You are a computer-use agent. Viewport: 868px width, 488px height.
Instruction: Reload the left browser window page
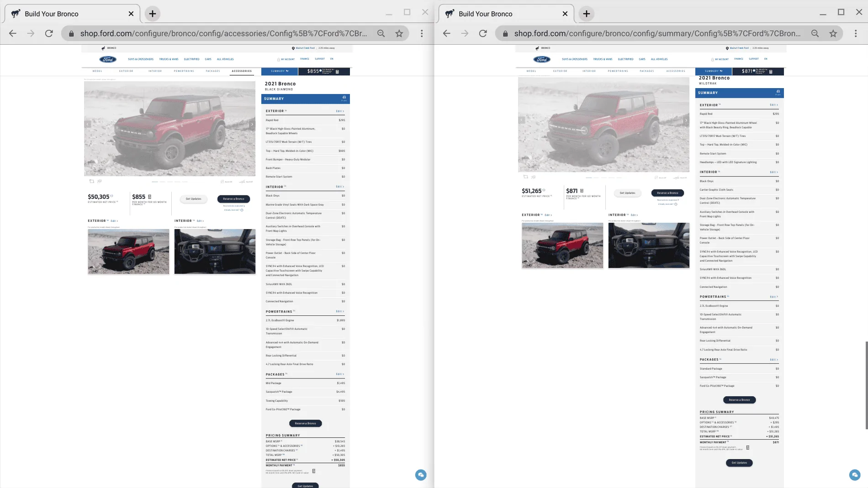49,33
